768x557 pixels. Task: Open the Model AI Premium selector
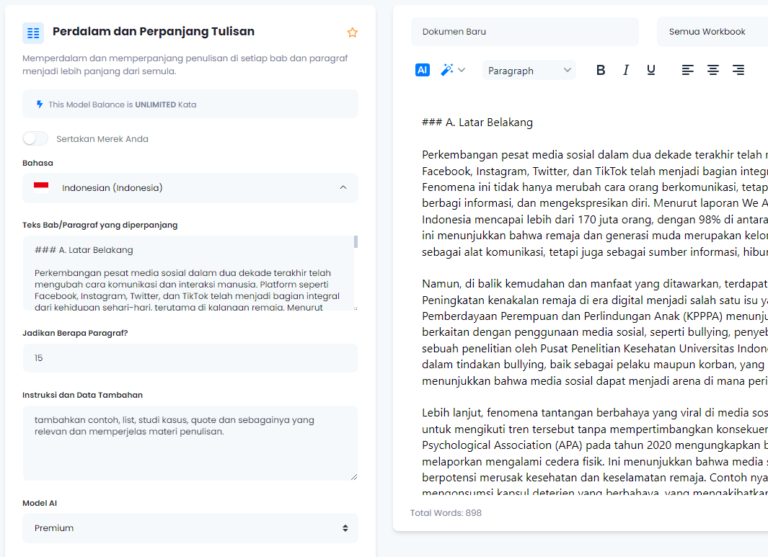pos(190,528)
